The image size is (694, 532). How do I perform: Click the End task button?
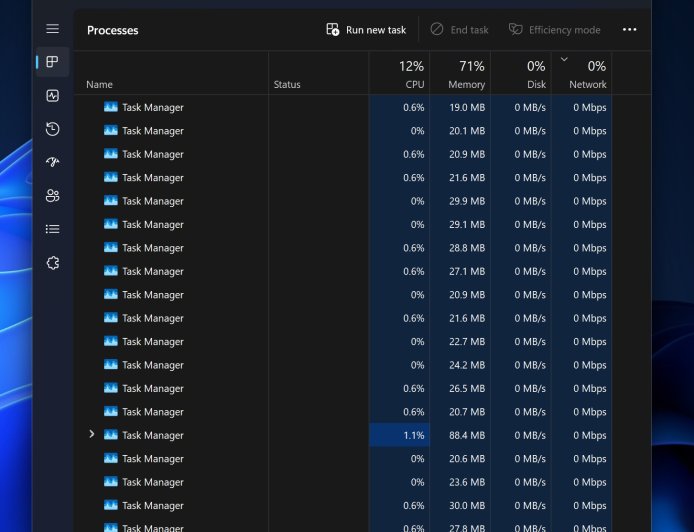coord(459,30)
